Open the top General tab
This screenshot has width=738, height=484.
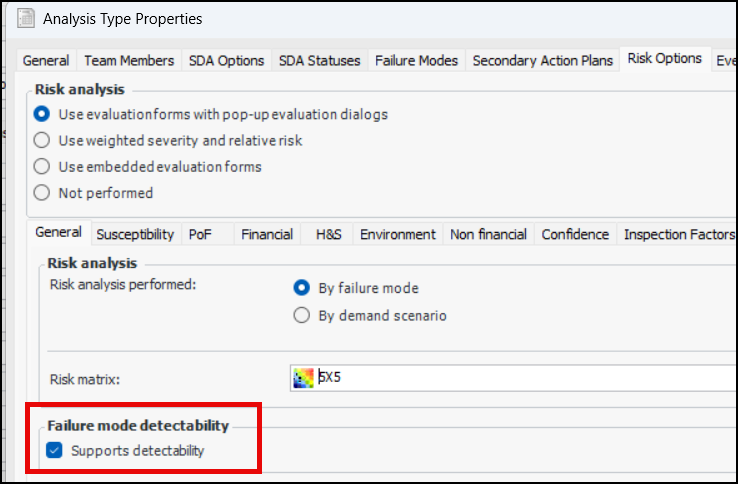pyautogui.click(x=46, y=60)
